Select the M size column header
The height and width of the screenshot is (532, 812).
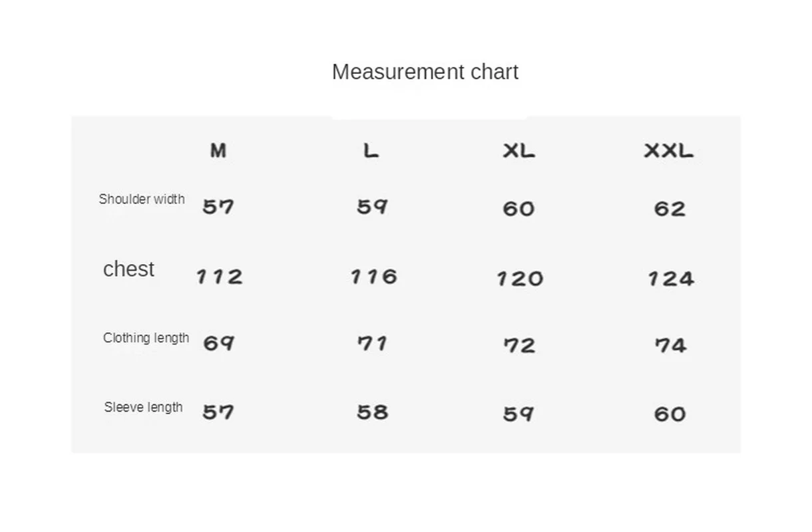[218, 151]
